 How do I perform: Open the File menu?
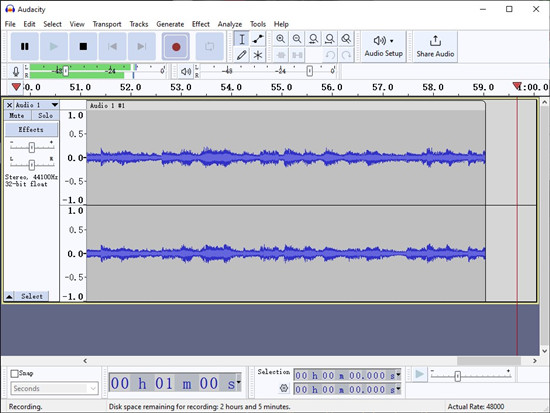(10, 24)
